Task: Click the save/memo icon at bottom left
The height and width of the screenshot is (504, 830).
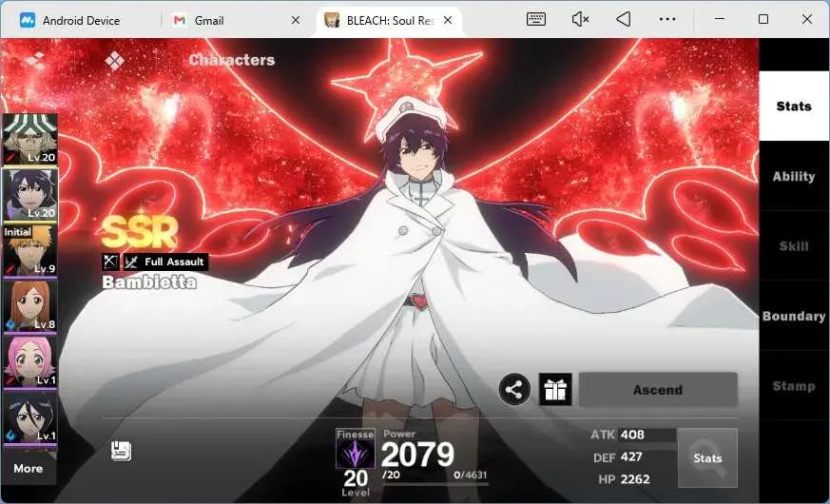Action: tap(121, 451)
